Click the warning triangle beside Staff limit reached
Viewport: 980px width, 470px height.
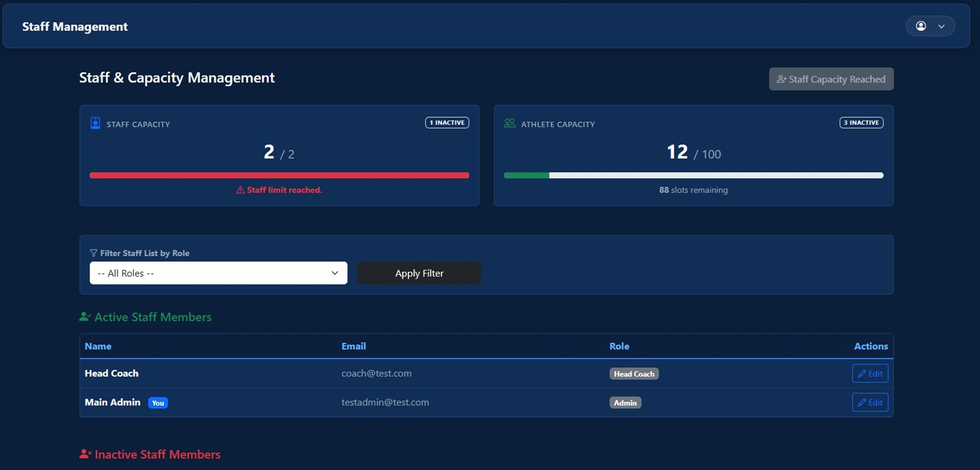click(240, 190)
